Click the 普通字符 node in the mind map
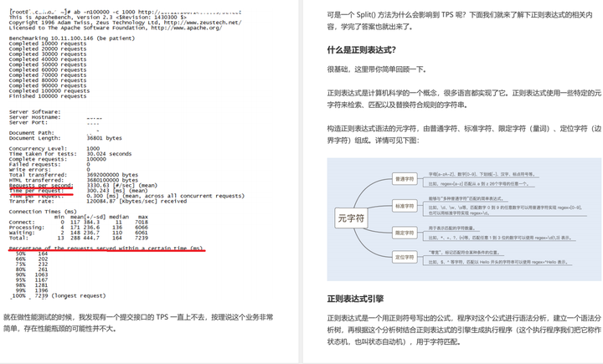Screen dimensions: 603x364 405,179
